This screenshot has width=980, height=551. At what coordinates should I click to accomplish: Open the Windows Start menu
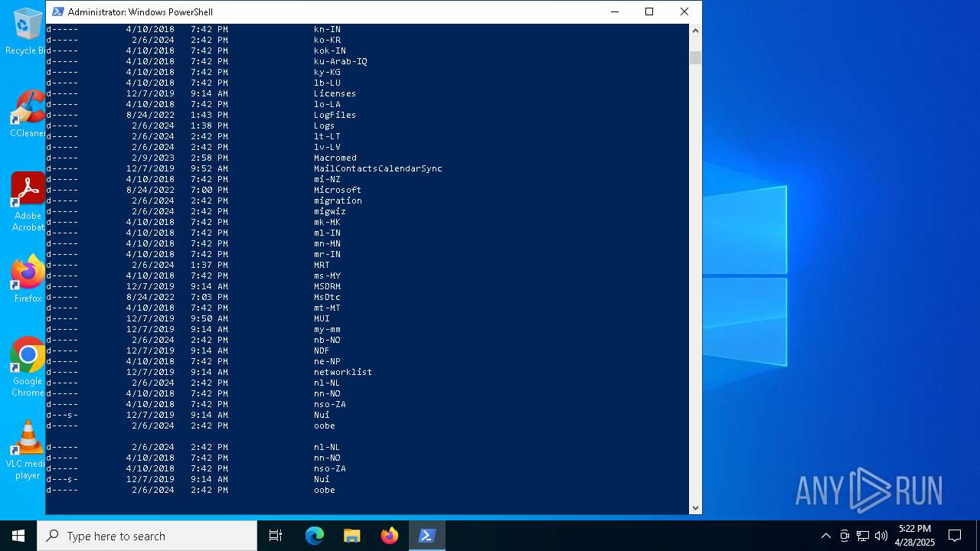coord(18,536)
